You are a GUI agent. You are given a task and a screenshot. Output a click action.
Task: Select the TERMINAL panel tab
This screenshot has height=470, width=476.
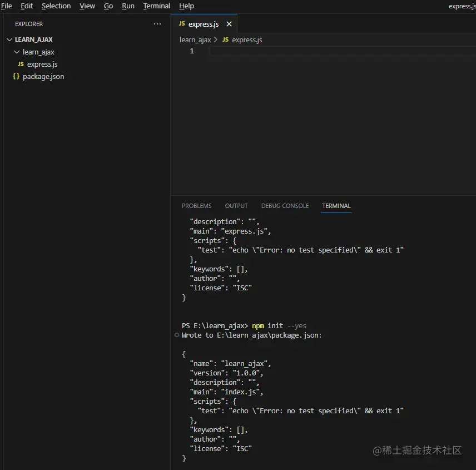(336, 206)
